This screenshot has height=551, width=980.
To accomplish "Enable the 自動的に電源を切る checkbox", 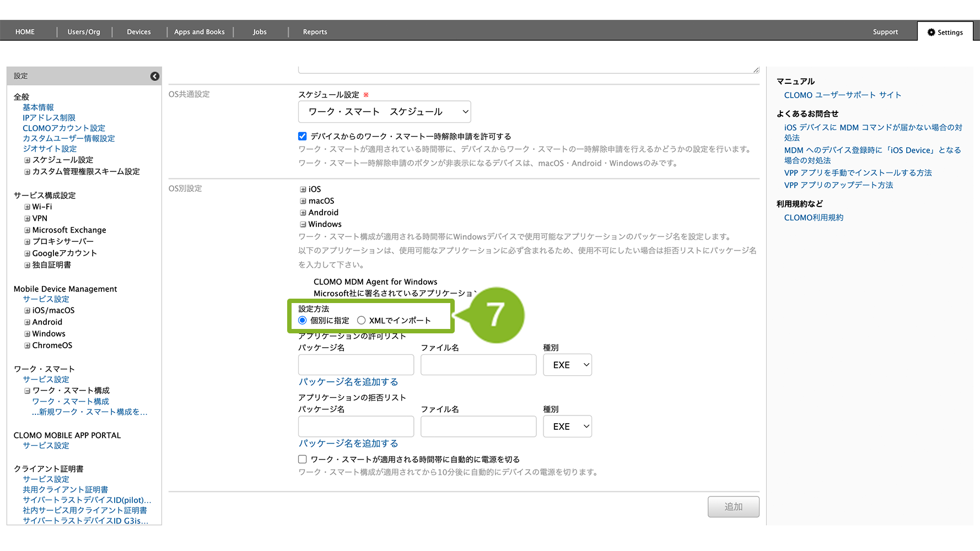I will pos(303,460).
